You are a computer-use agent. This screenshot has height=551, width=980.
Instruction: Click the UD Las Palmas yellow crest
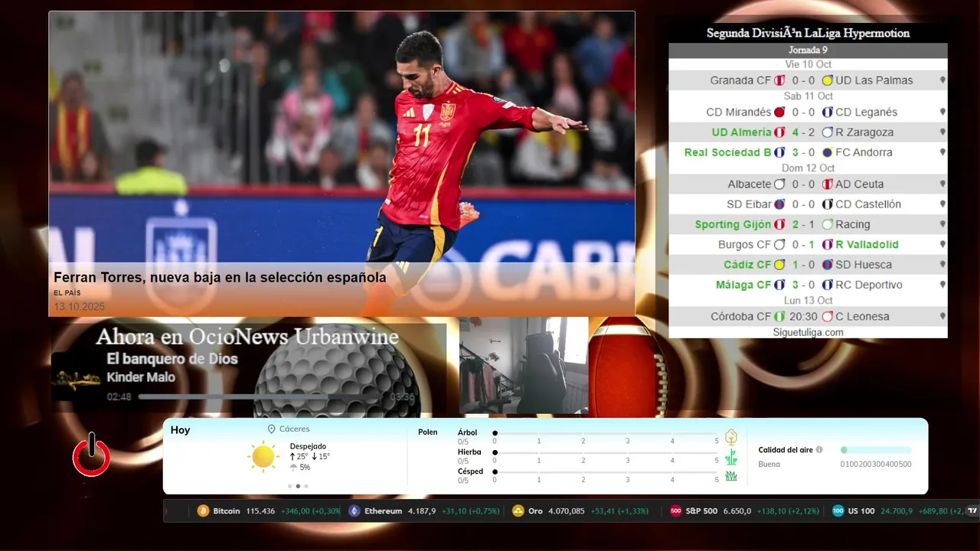tap(828, 80)
